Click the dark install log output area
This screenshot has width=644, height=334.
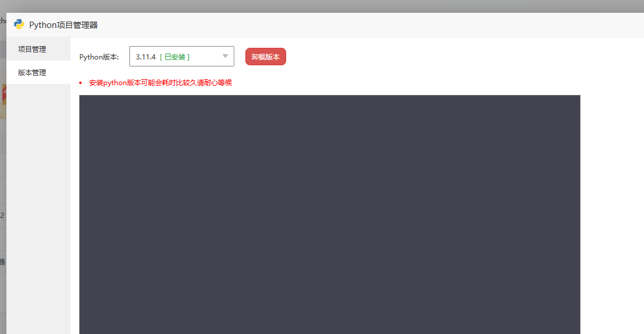pos(330,215)
